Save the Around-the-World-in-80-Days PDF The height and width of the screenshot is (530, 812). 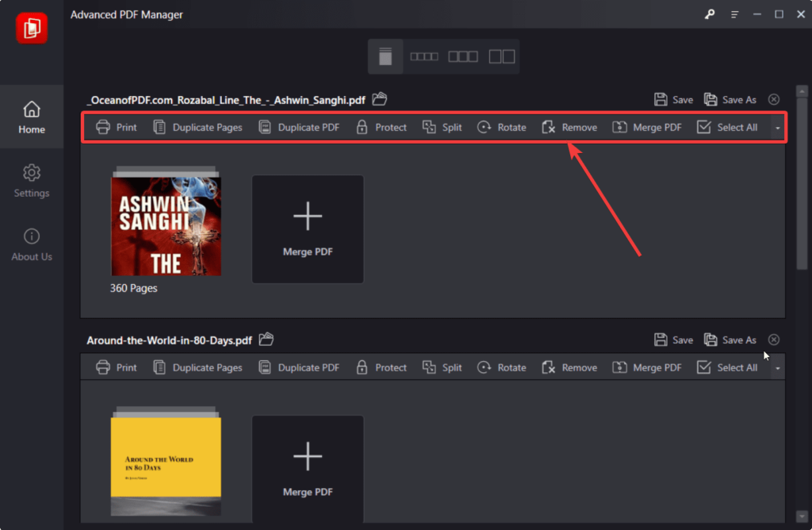673,340
